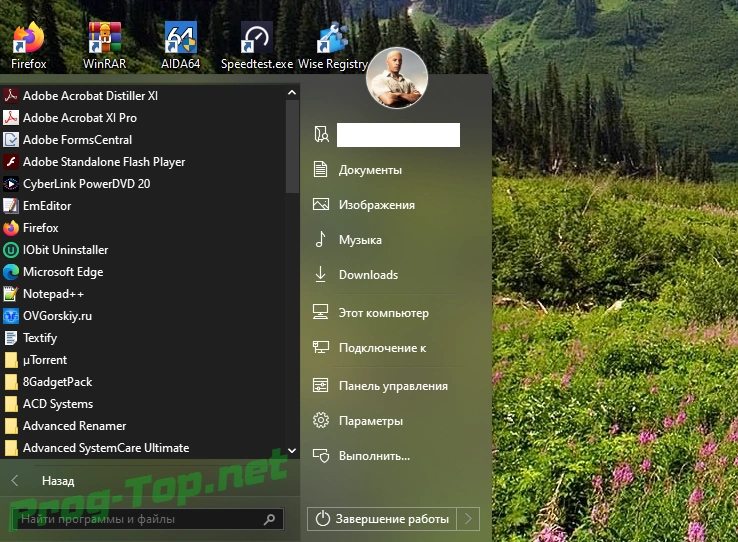Open Изображения from the start menu
This screenshot has width=738, height=542.
377,205
